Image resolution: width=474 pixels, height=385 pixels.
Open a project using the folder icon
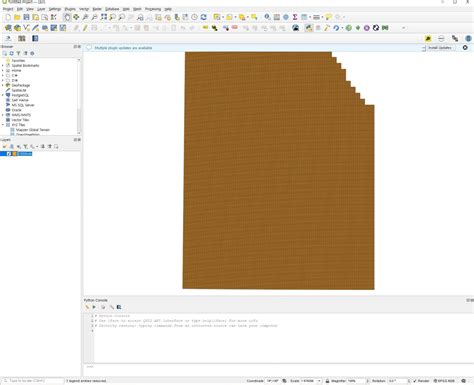[x=17, y=17]
